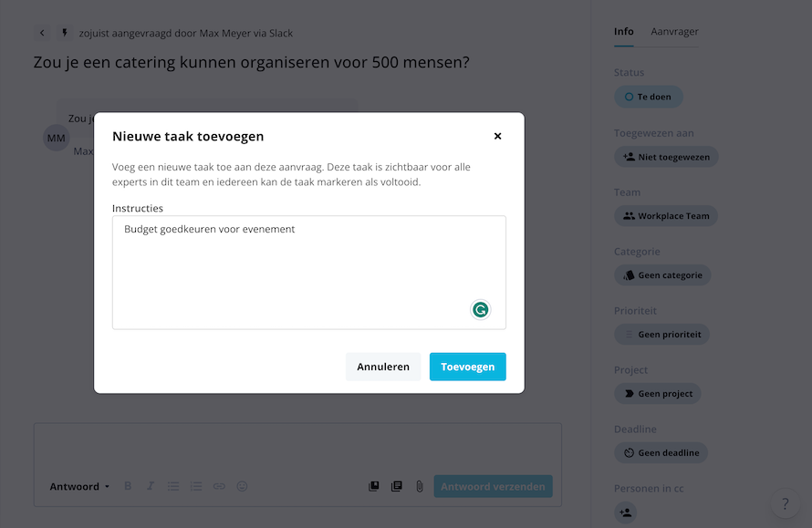The width and height of the screenshot is (812, 528).
Task: Toggle italic formatting in the reply editor
Action: tap(151, 486)
